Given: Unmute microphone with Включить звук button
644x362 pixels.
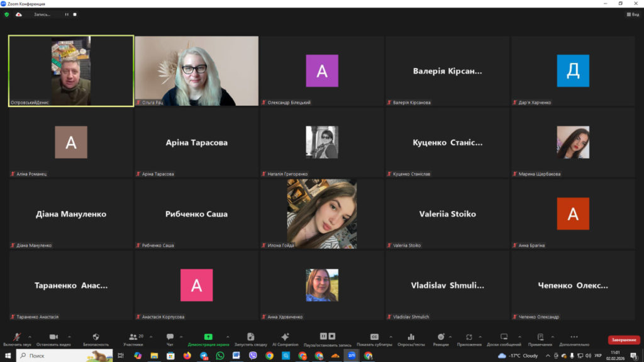Looking at the screenshot, I should pos(16,338).
